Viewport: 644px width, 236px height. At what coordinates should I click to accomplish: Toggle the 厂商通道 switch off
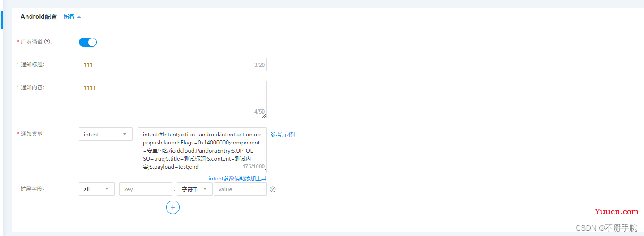point(88,42)
